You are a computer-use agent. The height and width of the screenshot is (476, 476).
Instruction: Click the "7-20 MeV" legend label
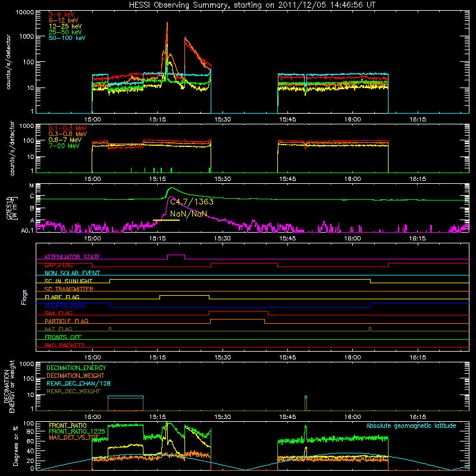(x=64, y=146)
